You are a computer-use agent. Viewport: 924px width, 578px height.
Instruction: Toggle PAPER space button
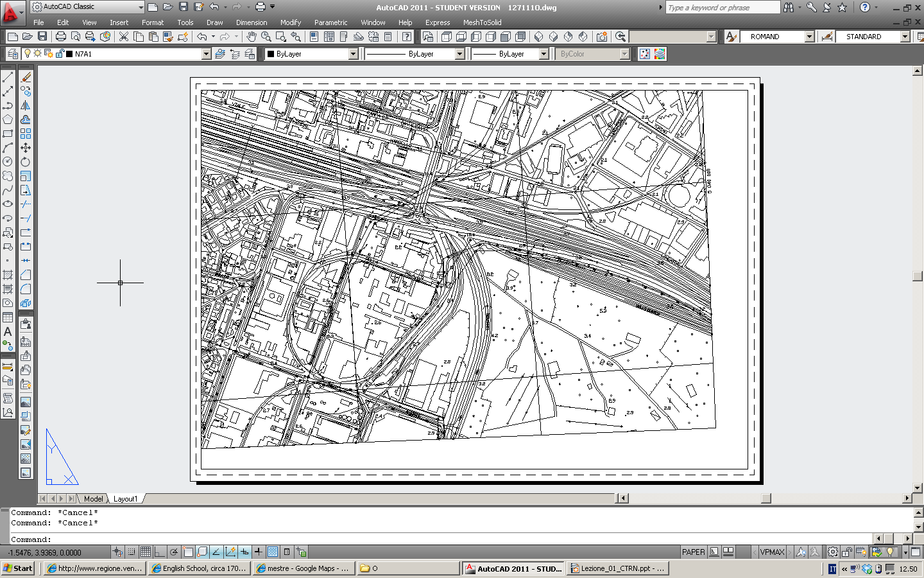[693, 552]
